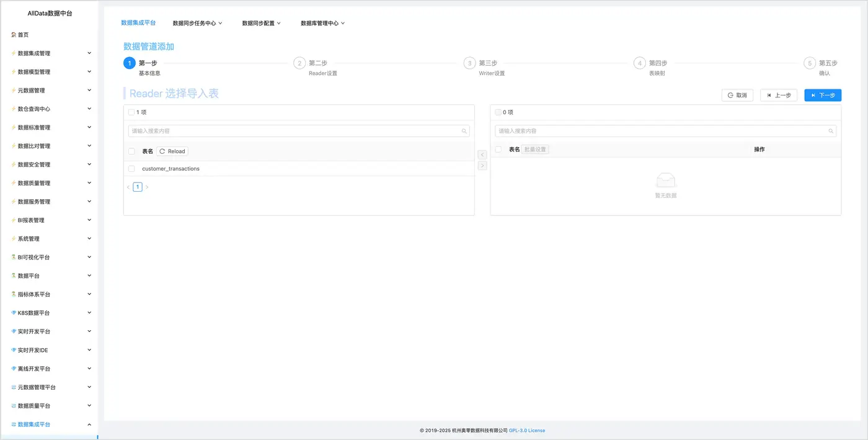Viewport: 868px width, 440px height.
Task: Click the island icon beside BI可视化平台
Action: [14, 257]
